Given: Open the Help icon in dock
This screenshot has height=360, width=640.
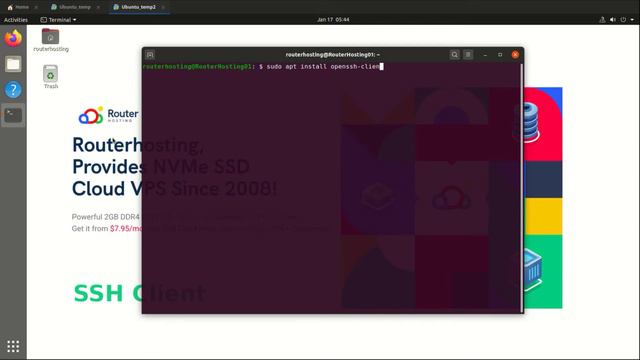Looking at the screenshot, I should 13,89.
